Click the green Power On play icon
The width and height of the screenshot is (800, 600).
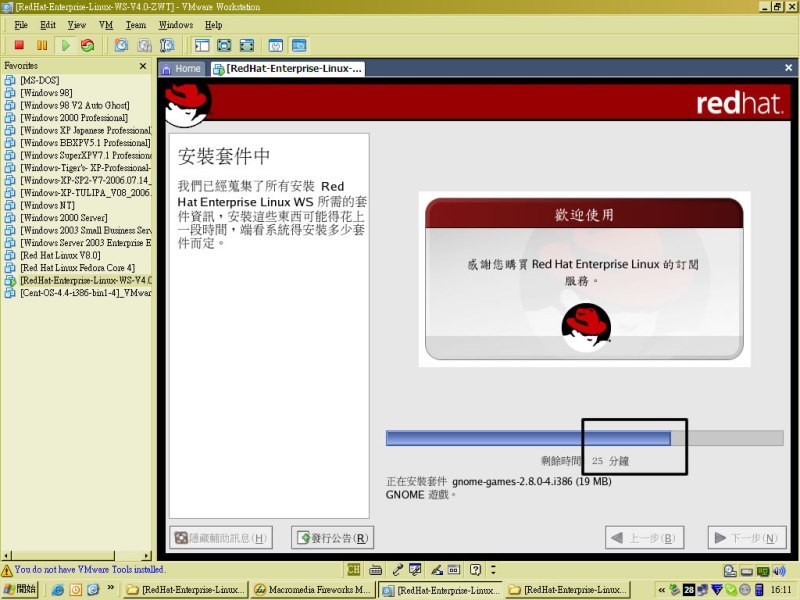pyautogui.click(x=65, y=45)
